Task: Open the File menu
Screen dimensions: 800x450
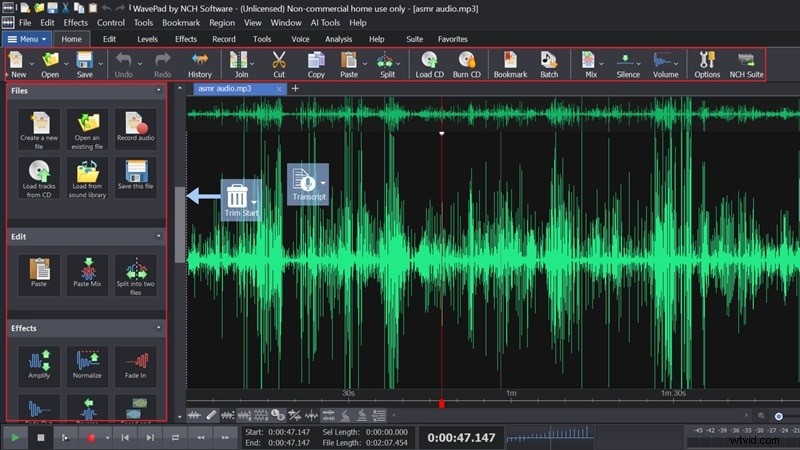Action: [x=25, y=22]
